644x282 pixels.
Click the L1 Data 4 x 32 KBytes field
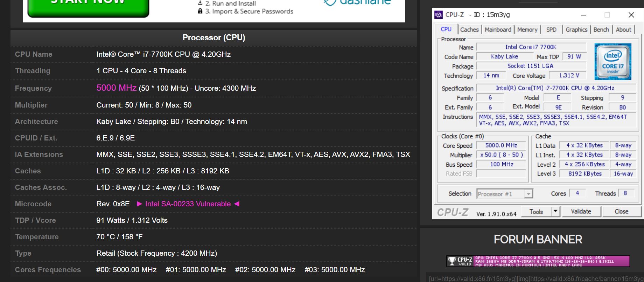[x=584, y=145]
